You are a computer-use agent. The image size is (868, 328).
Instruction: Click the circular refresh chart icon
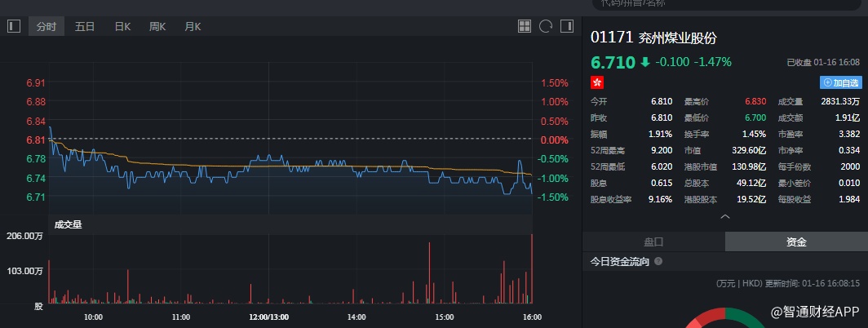tap(546, 26)
